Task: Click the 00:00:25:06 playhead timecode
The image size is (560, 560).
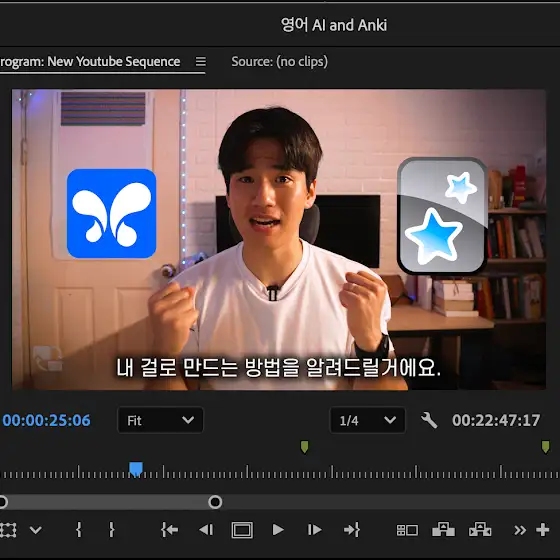Action: (x=46, y=420)
